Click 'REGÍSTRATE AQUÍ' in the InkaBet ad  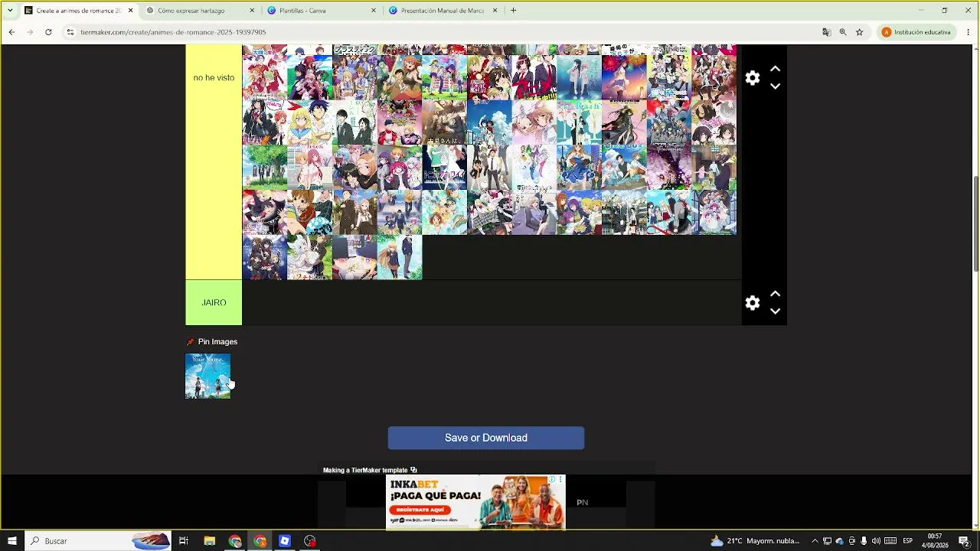(x=420, y=510)
